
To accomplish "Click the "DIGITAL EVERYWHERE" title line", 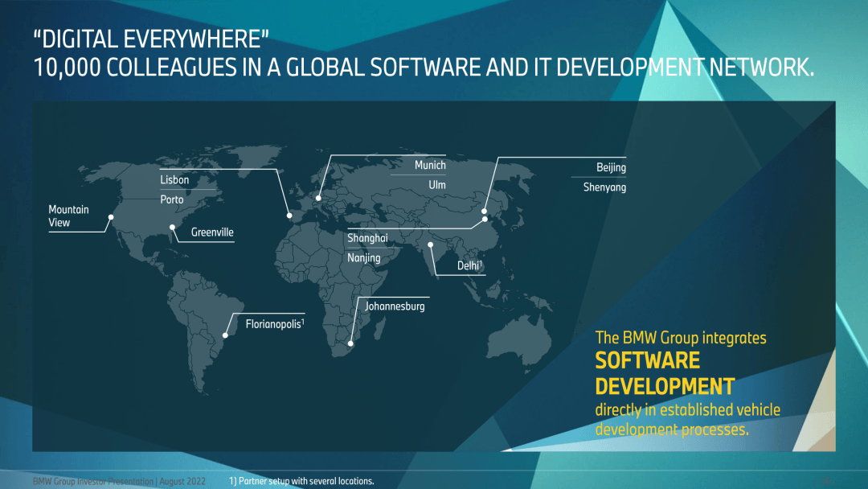I will [151, 39].
